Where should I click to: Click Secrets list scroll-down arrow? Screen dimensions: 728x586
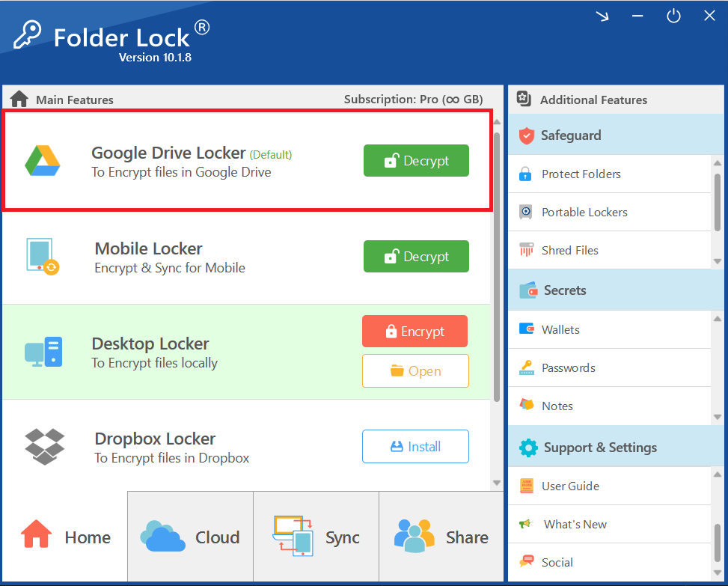pos(718,417)
